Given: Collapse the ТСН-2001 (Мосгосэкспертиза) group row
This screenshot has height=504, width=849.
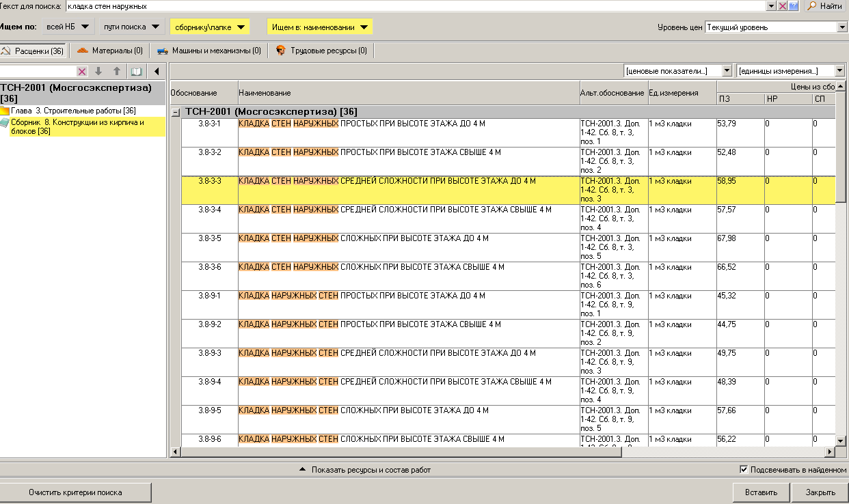Looking at the screenshot, I should pos(176,112).
